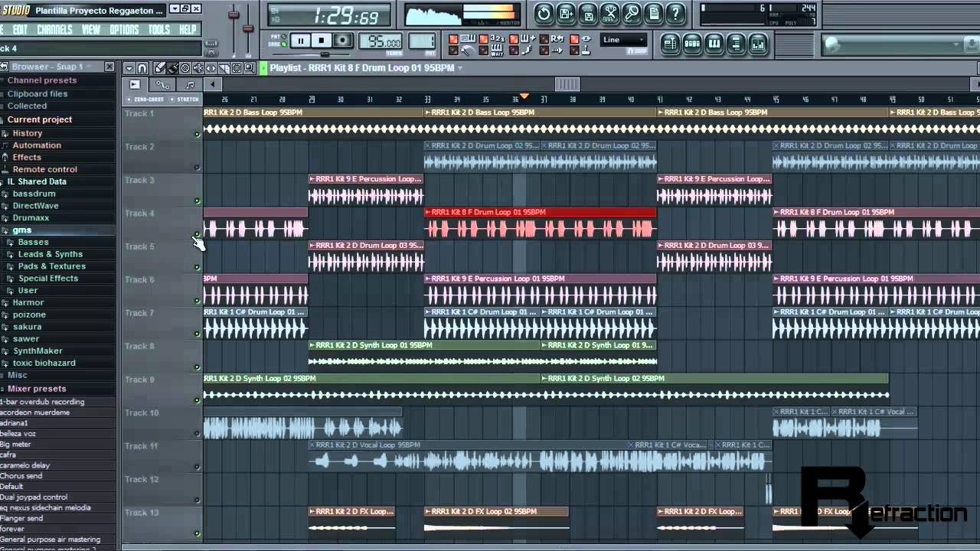Enable the Stretch option
Screen dimensions: 980x551
click(x=184, y=99)
